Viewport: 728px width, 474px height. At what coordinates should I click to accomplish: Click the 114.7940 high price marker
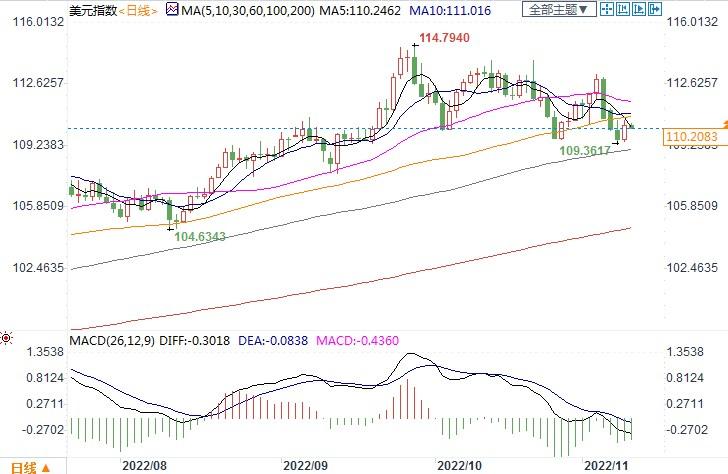[446, 38]
